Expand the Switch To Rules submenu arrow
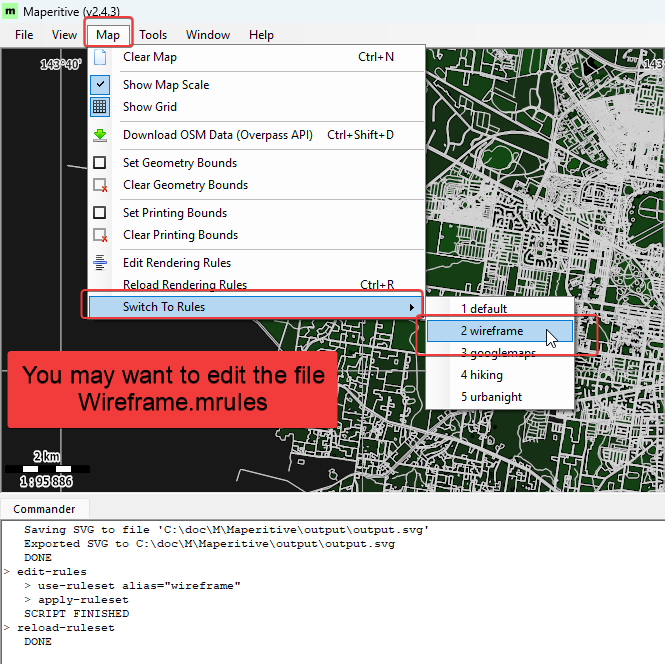Image resolution: width=665 pixels, height=664 pixels. tap(411, 307)
